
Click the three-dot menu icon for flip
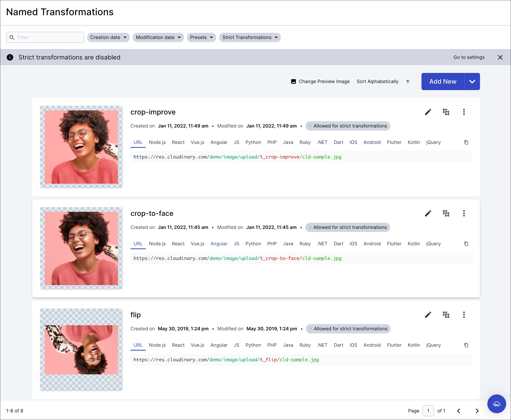pyautogui.click(x=464, y=315)
